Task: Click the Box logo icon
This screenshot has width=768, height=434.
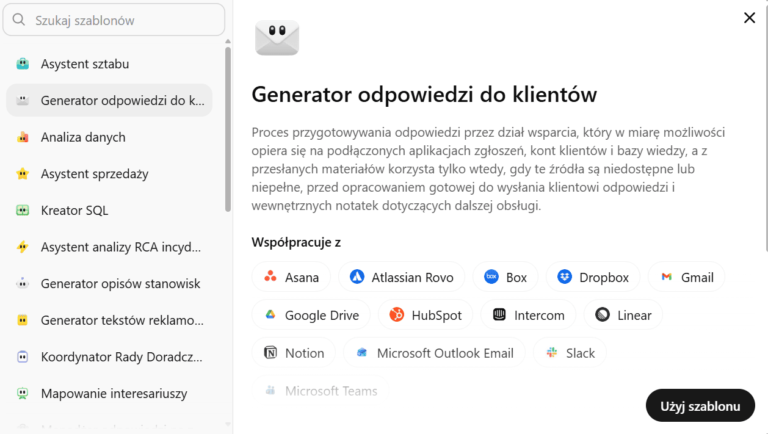Action: click(491, 277)
